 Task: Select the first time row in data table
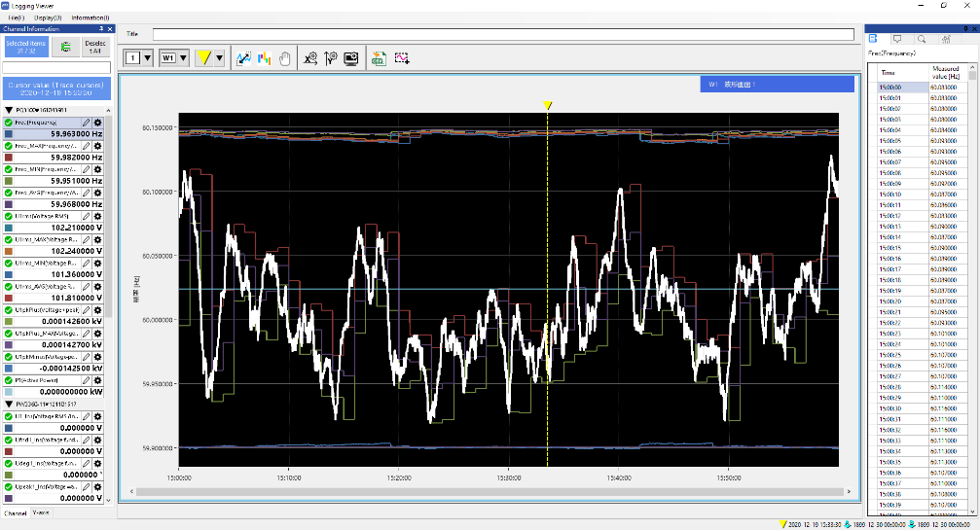[x=902, y=88]
